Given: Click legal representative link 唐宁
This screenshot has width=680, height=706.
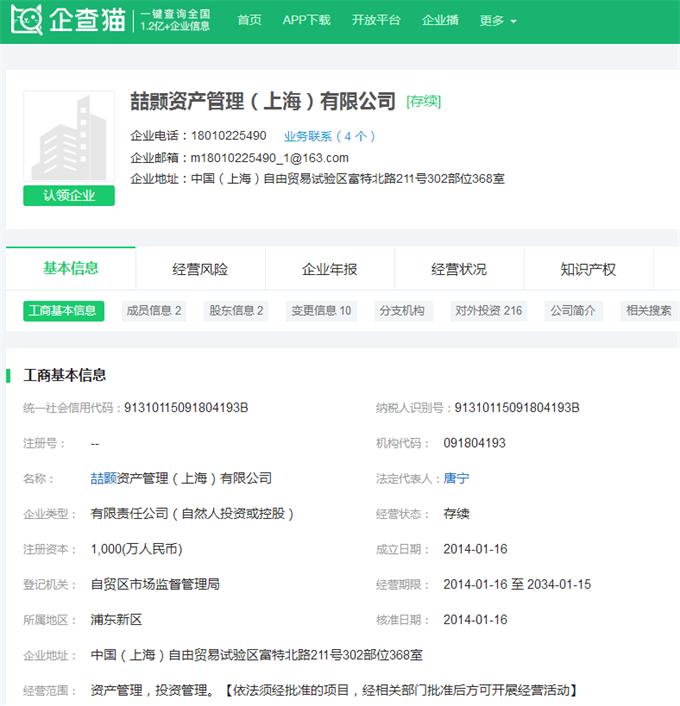Looking at the screenshot, I should pyautogui.click(x=456, y=478).
